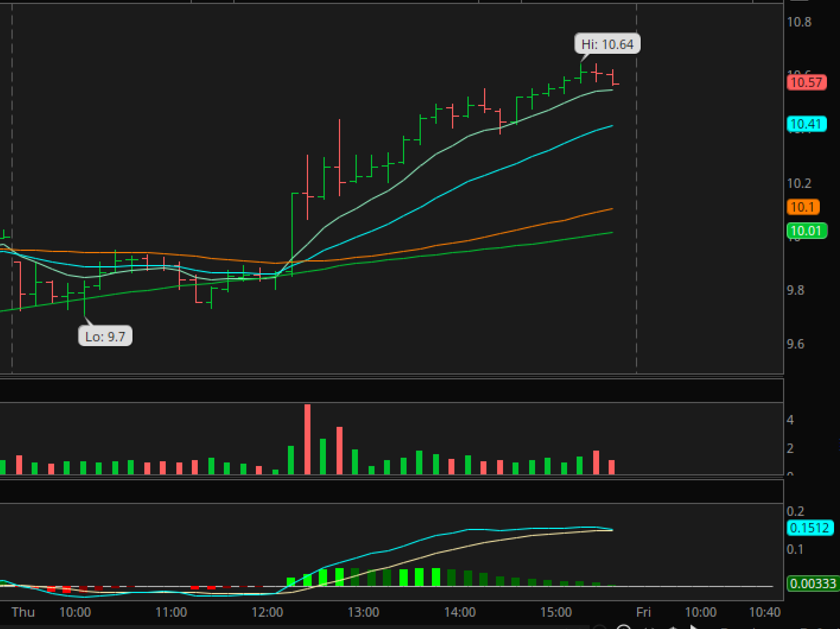Click the Hi: 10.64 price bubble

point(607,44)
